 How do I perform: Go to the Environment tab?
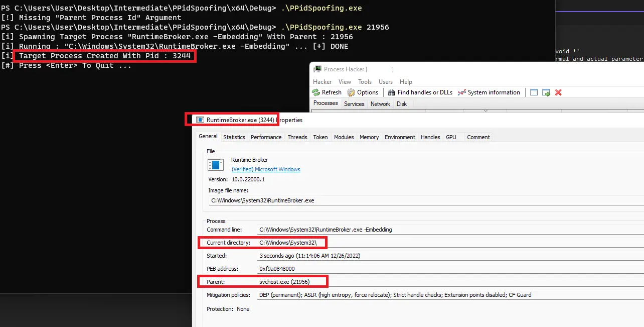tap(400, 137)
